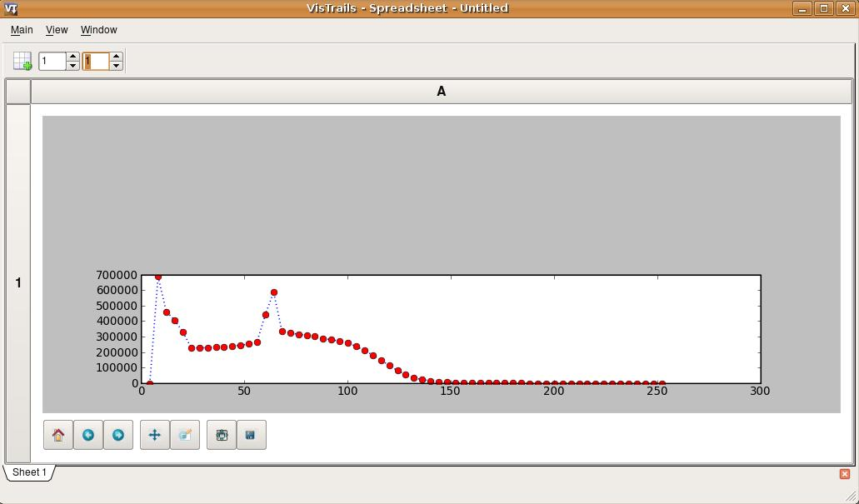The width and height of the screenshot is (859, 504).
Task: Decrease the second spinbox count
Action: 116,66
